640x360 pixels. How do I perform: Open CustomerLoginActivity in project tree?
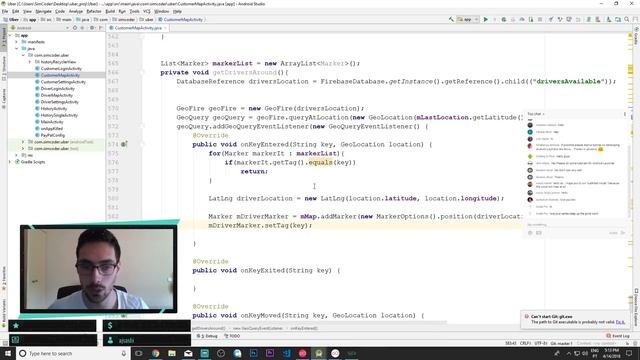tap(61, 69)
